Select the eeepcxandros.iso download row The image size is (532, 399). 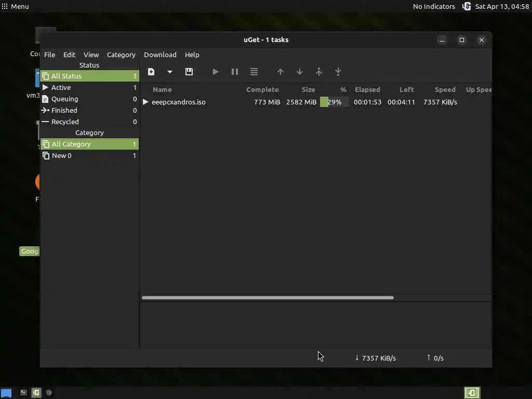pyautogui.click(x=316, y=102)
